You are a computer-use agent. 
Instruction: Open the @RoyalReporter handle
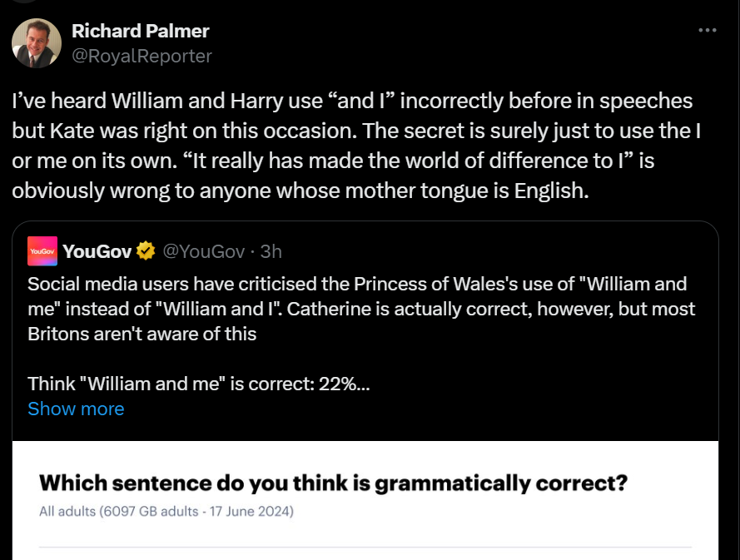(142, 56)
